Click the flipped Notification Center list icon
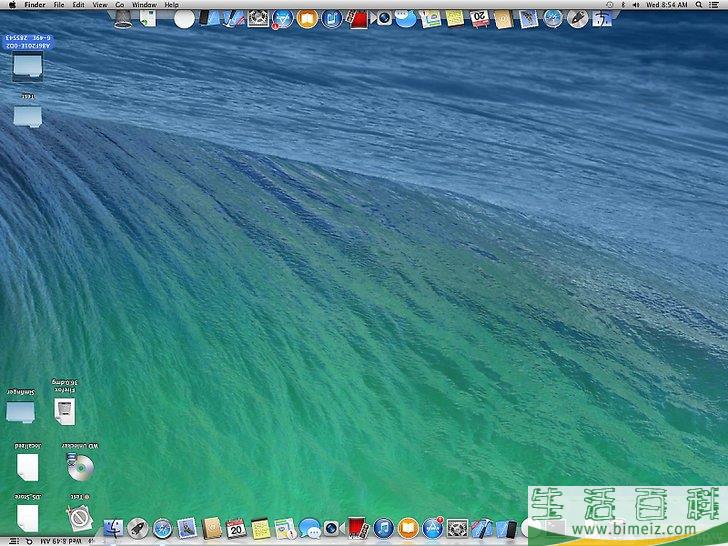Screen dimensions: 728x546 coord(14,541)
